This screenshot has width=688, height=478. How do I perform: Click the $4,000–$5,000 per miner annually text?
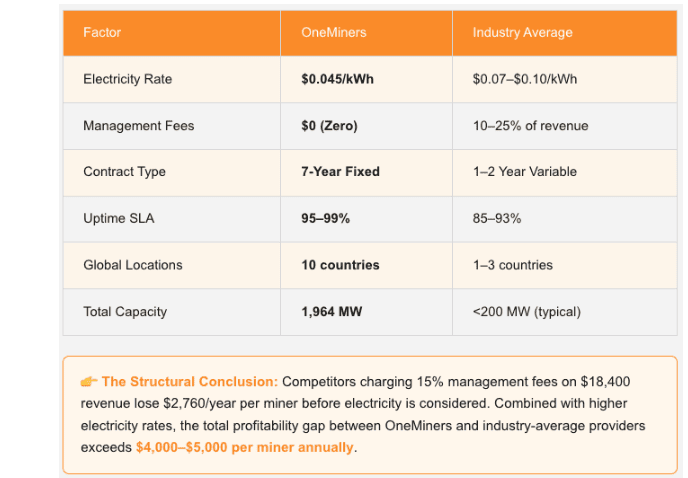pos(244,447)
